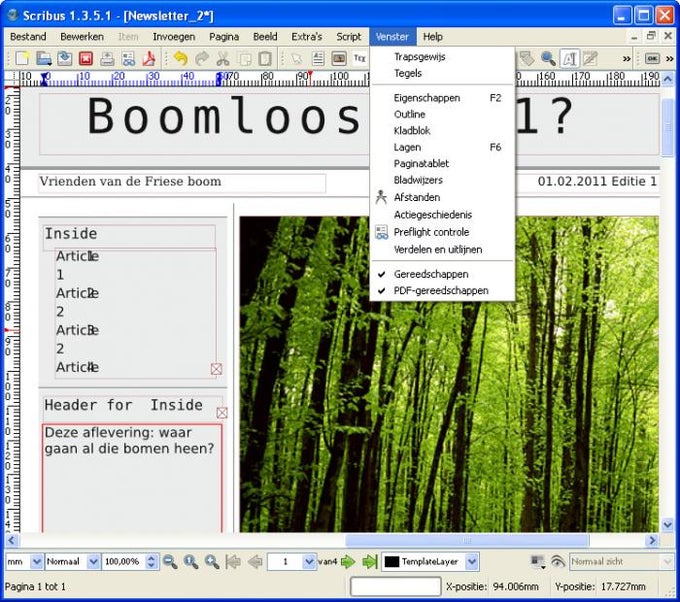This screenshot has width=680, height=602.
Task: Toggle preview mode eye icon
Action: [558, 561]
